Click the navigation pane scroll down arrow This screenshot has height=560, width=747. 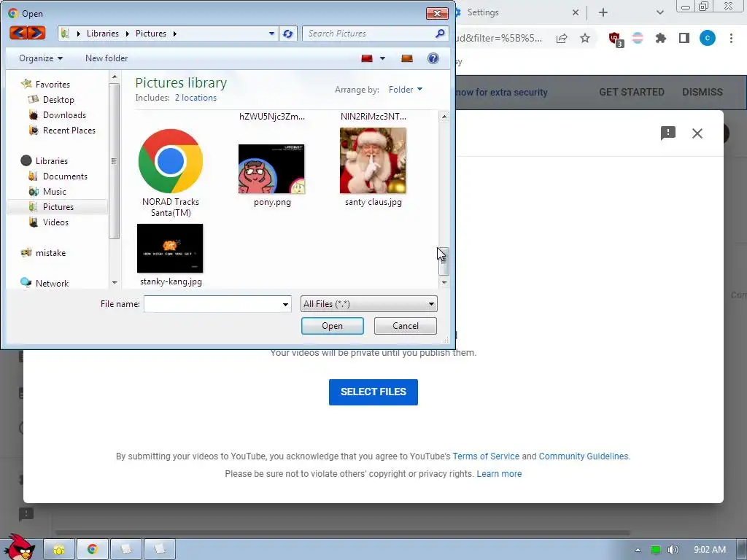coord(115,282)
